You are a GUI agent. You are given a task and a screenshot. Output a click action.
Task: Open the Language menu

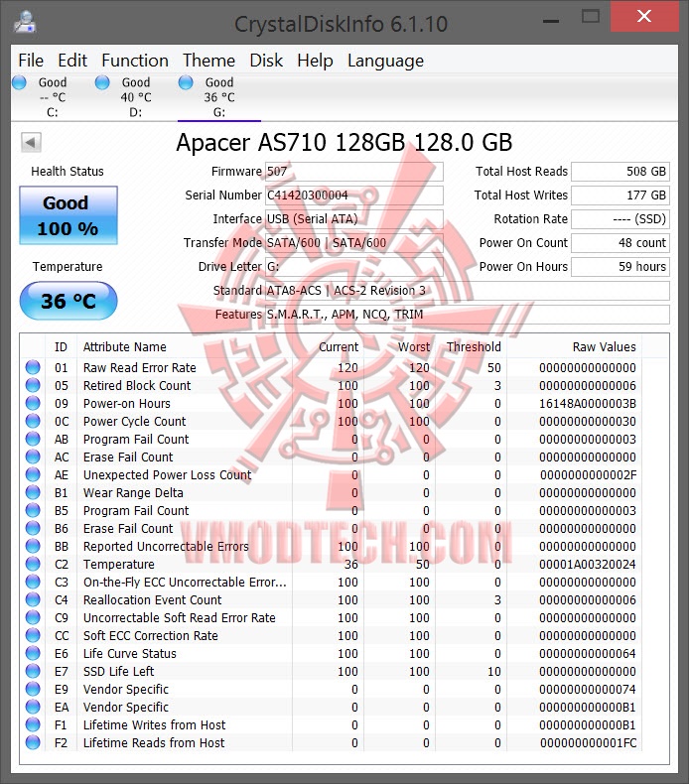(386, 61)
